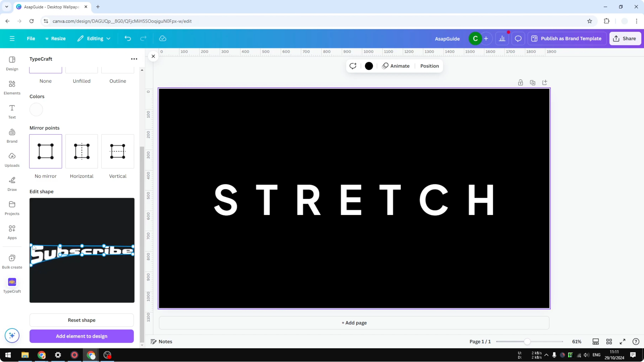Screen dimensions: 644x362
Task: Select the No mirror option
Action: tap(45, 151)
